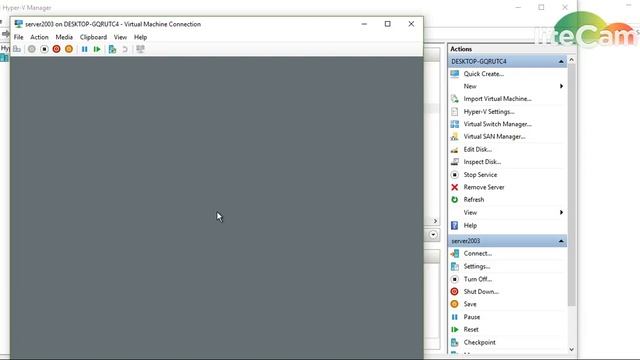Screen dimensions: 640x360
Task: Click the Import Virtual Machine icon
Action: click(454, 99)
